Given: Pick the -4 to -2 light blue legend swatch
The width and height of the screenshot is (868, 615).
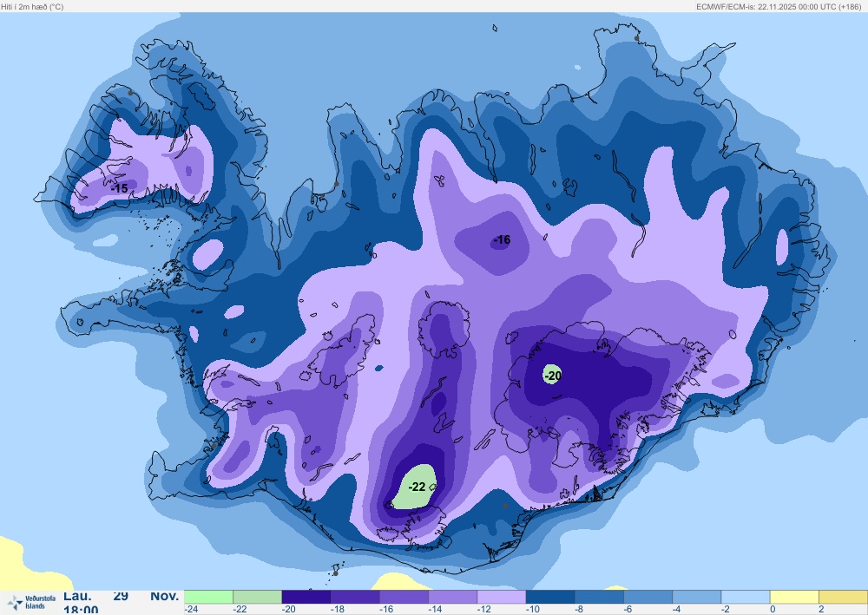Looking at the screenshot, I should (x=697, y=597).
